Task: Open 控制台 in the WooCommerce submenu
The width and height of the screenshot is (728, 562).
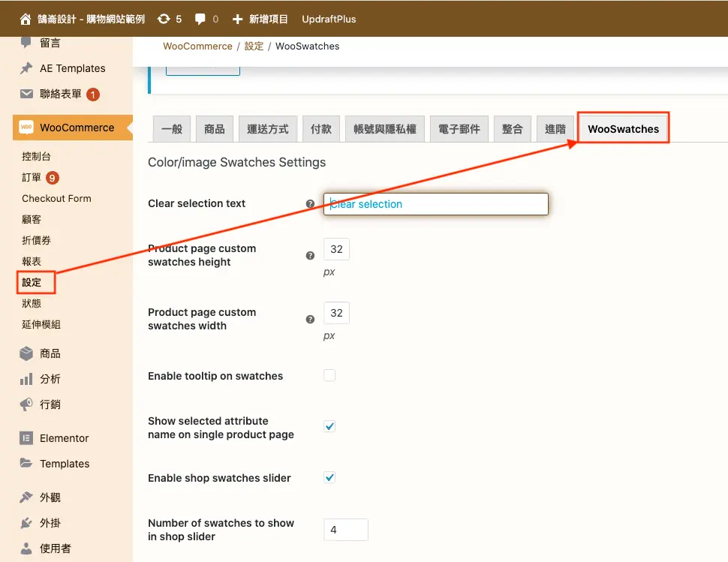Action: click(36, 156)
